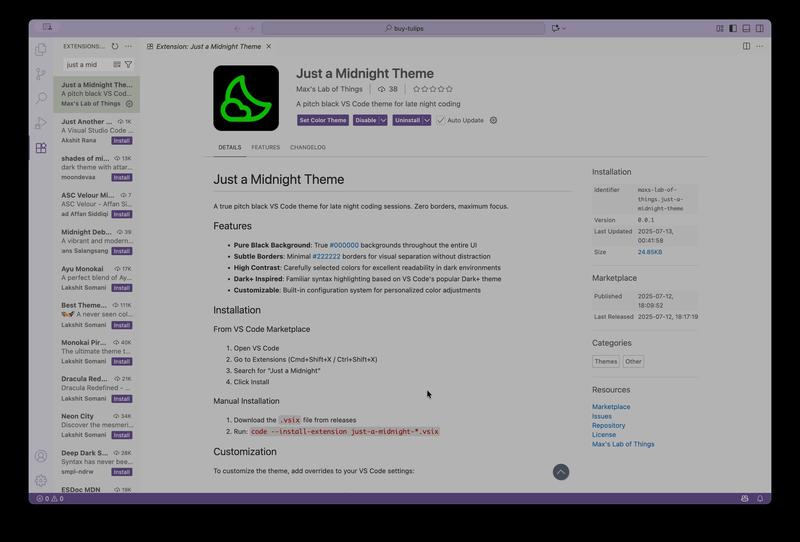The width and height of the screenshot is (800, 542).
Task: Select Dracula Red... in extensions list
Action: [96, 388]
